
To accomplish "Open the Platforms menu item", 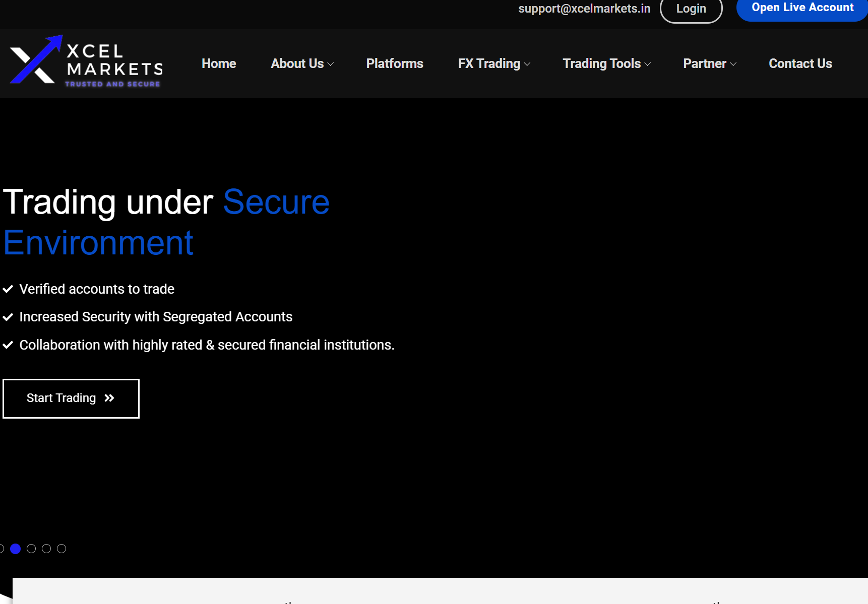I will click(395, 63).
